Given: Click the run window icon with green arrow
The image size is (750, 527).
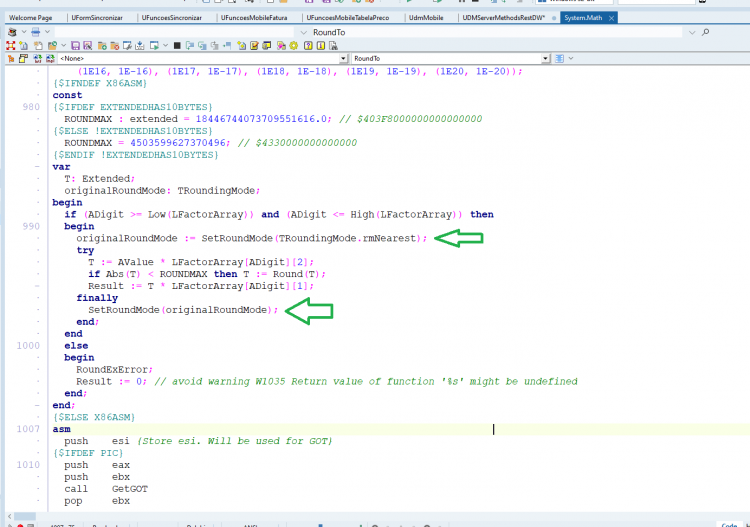Looking at the screenshot, I should 154,45.
